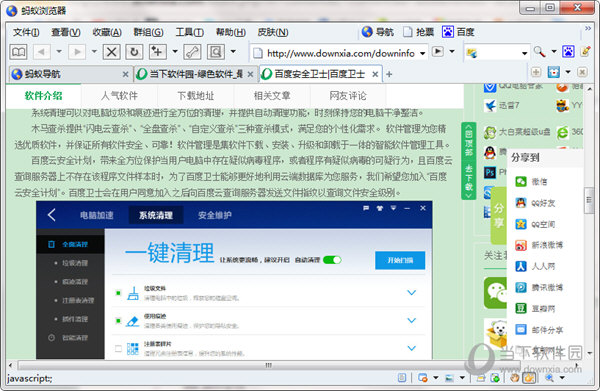Open the search engine selector dropdown
This screenshot has width=600, height=391.
pos(525,53)
